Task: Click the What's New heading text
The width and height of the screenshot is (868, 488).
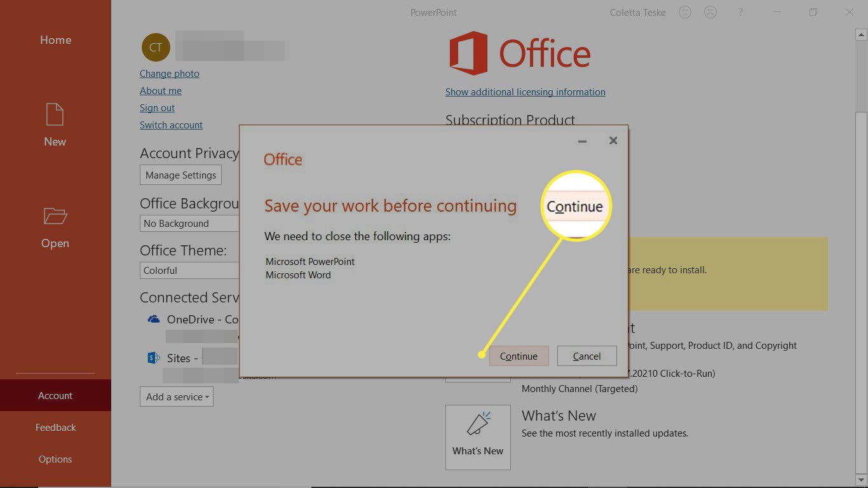Action: pos(559,416)
